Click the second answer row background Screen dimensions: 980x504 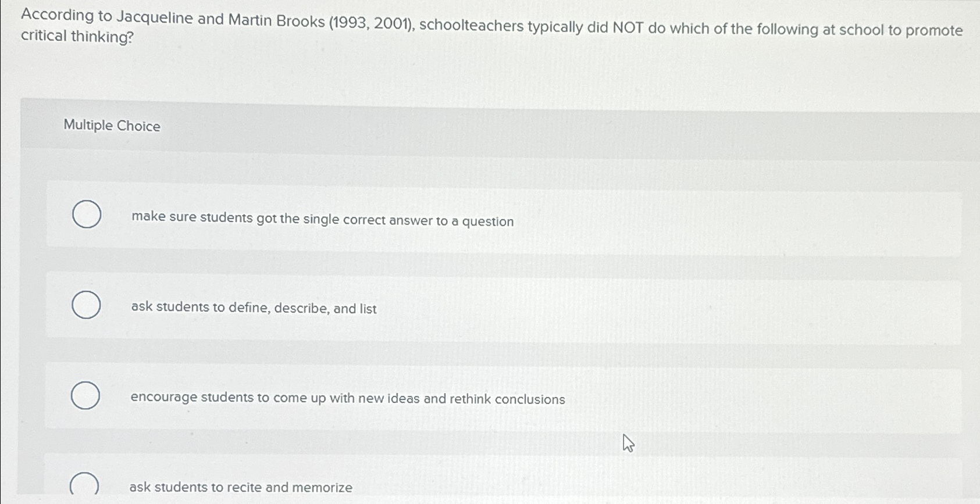coord(698,307)
